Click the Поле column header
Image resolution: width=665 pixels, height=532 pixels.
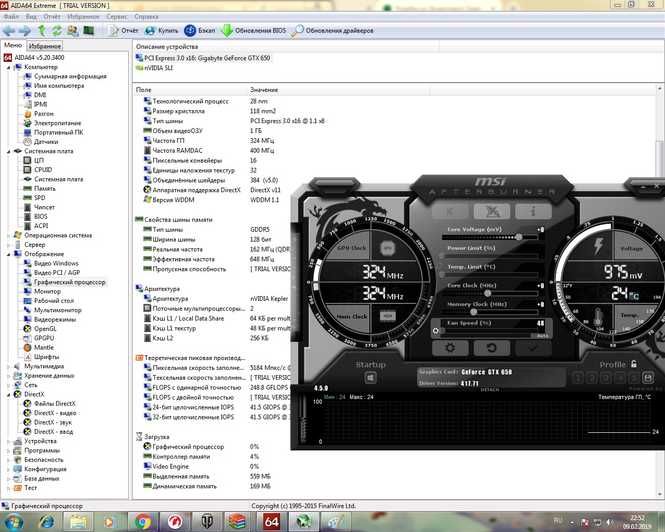[143, 90]
